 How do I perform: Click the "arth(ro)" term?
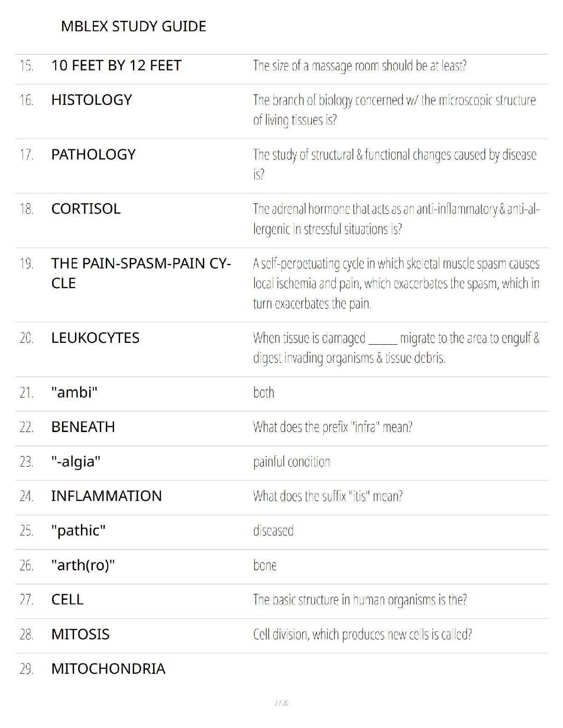83,565
